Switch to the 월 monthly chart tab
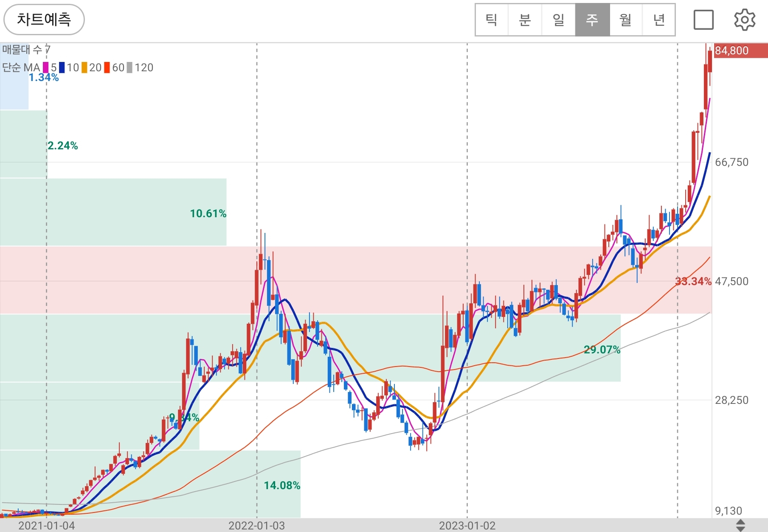 coord(626,20)
